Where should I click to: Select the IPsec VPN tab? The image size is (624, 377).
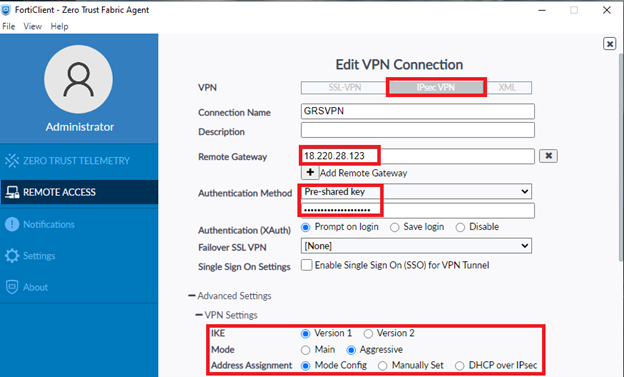point(436,88)
